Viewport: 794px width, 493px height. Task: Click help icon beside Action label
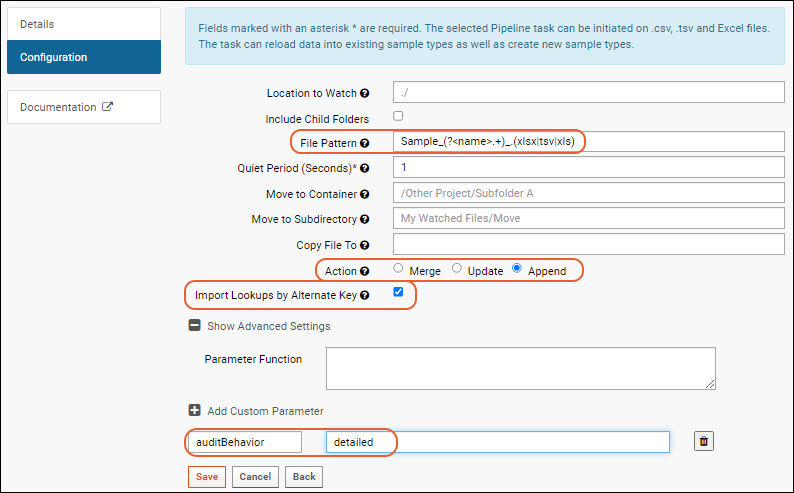365,271
